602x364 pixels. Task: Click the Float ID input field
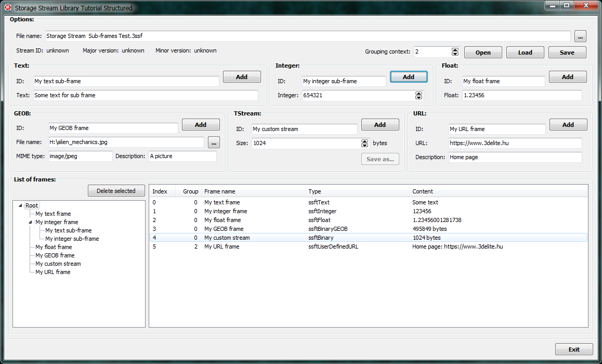(504, 82)
